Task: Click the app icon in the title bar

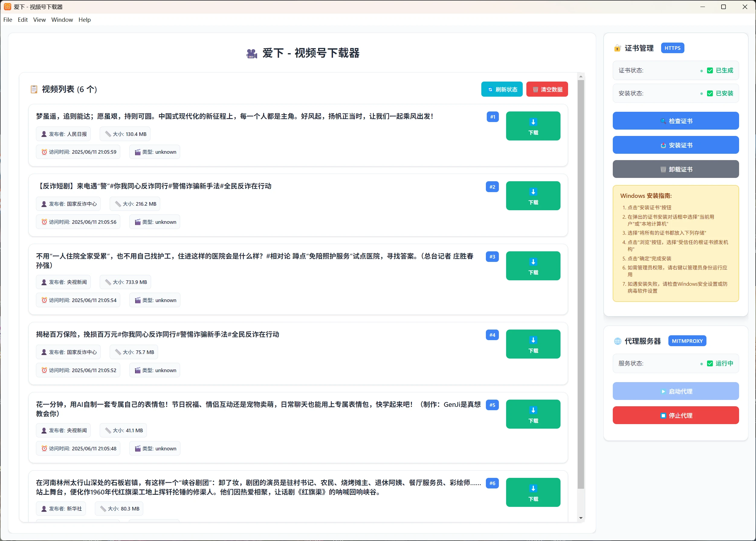Action: click(7, 7)
